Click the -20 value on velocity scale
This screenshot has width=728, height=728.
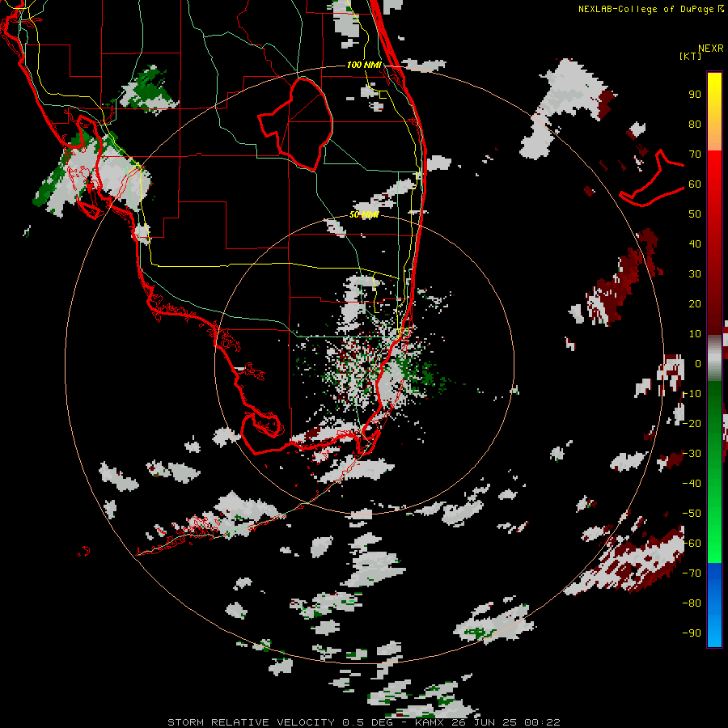coord(692,423)
